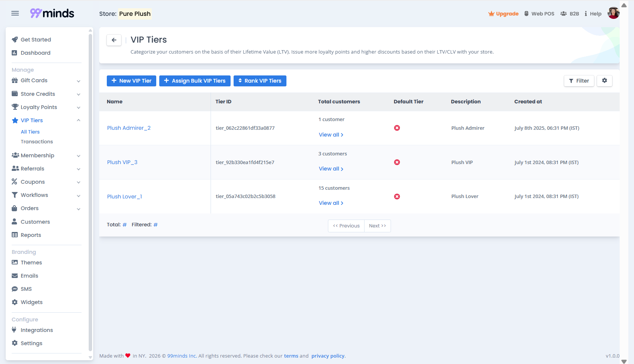634x364 pixels.
Task: Open All Tiers submenu item
Action: coord(30,132)
